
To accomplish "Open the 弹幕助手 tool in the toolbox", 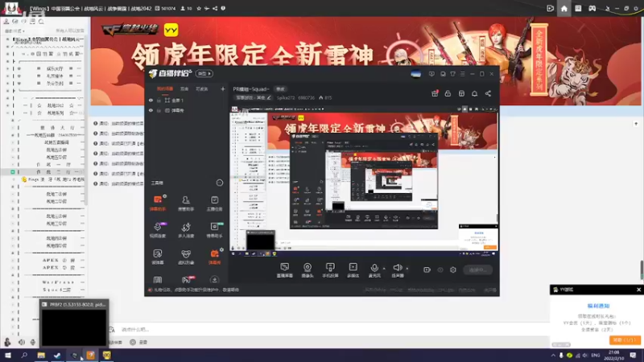I will (158, 203).
